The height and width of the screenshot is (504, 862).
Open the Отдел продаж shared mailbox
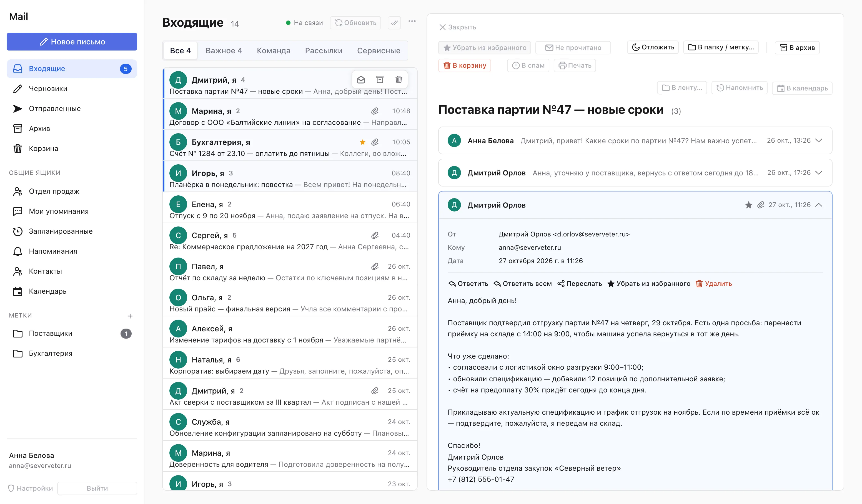[72, 191]
